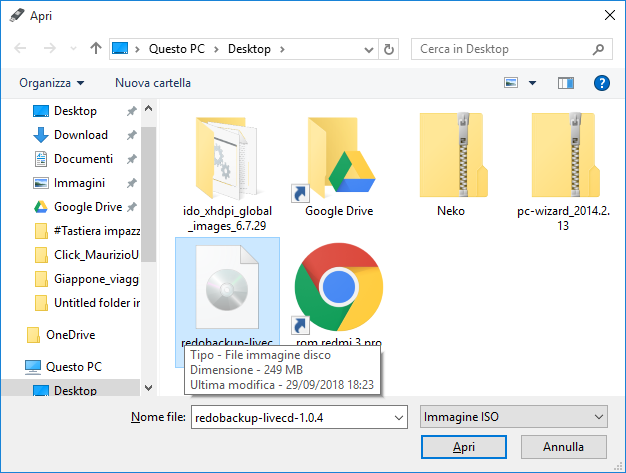Unpin Immagini using its pin icon
The width and height of the screenshot is (626, 473).
pyautogui.click(x=131, y=183)
